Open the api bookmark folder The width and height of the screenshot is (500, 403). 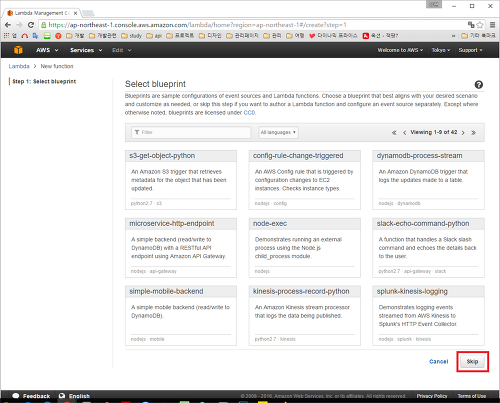click(x=154, y=36)
